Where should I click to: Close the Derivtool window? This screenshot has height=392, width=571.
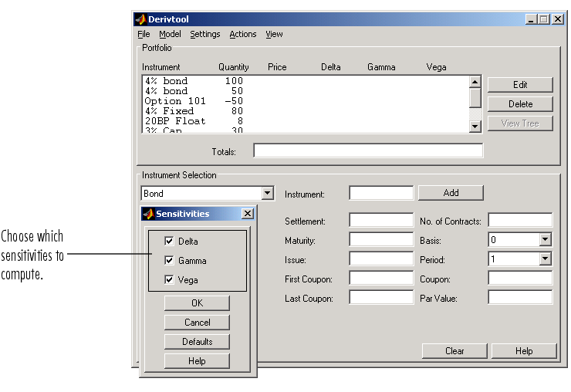tap(558, 19)
